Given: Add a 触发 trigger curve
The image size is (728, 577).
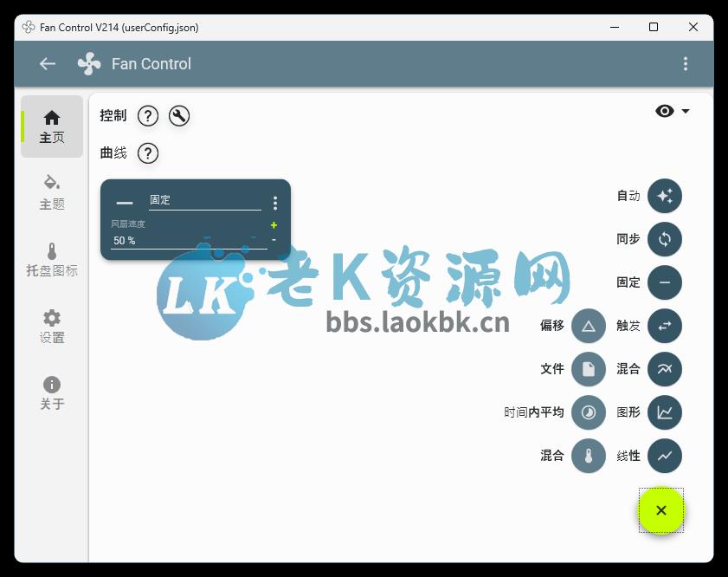Looking at the screenshot, I should (x=665, y=326).
